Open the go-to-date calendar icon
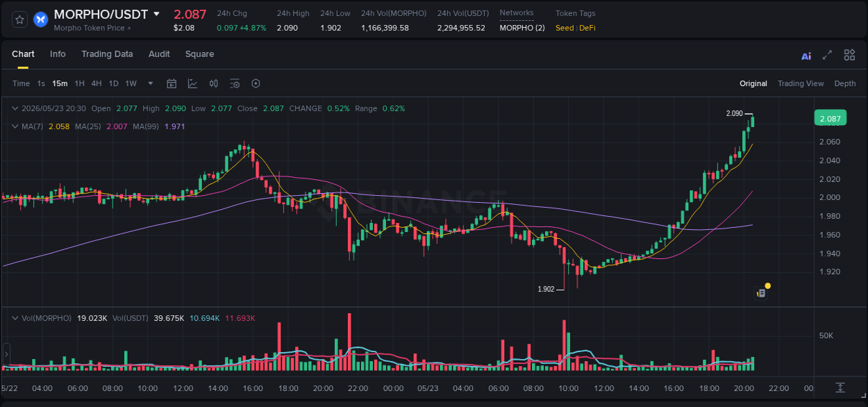Viewport: 868px width, 407px height. point(172,83)
